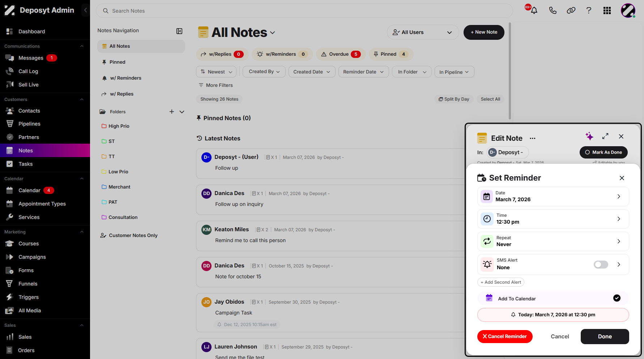Open the reminder Time row
Viewport: 644px width, 359px height.
pyautogui.click(x=553, y=219)
